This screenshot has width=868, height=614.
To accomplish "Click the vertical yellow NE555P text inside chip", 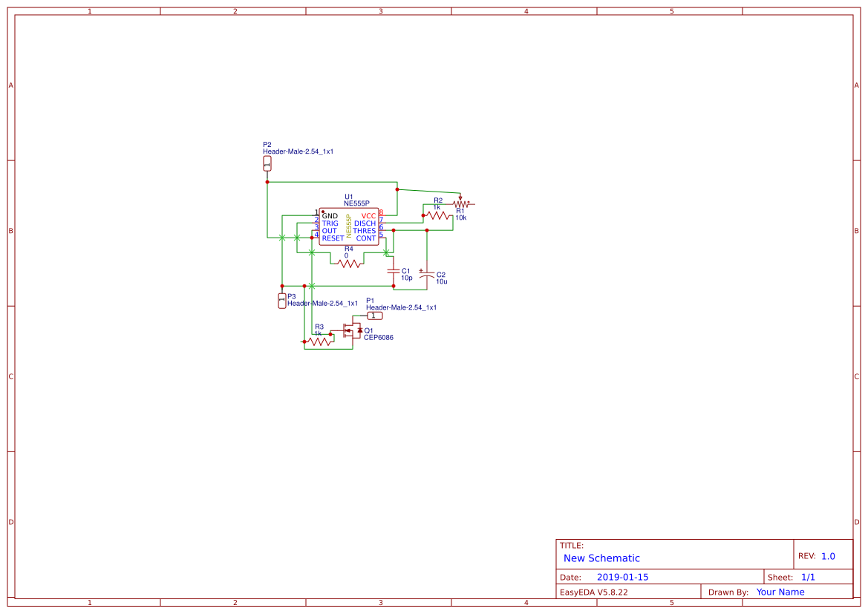I will (x=349, y=226).
